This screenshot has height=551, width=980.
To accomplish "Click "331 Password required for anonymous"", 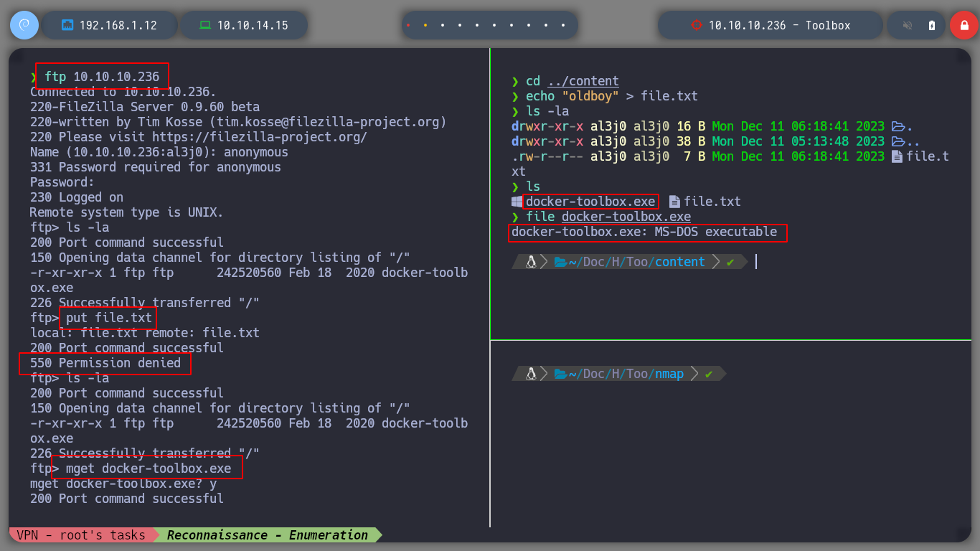I will (x=156, y=167).
